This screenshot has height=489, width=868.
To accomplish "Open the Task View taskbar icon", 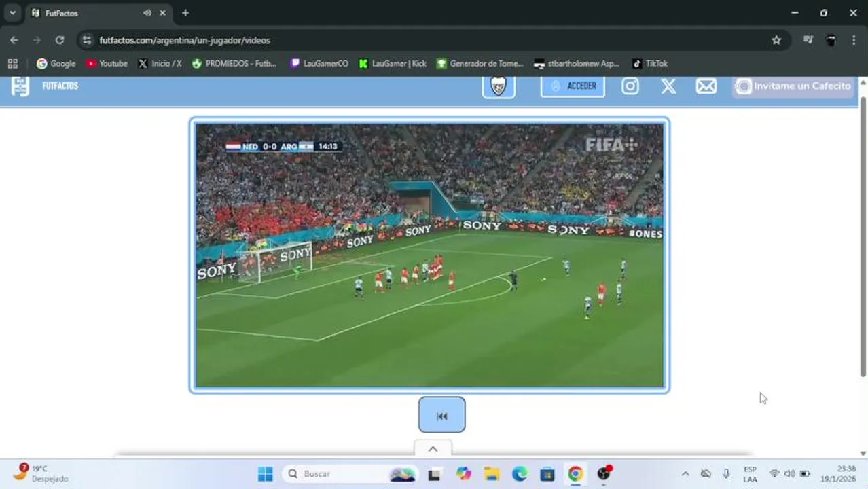I will pos(434,473).
